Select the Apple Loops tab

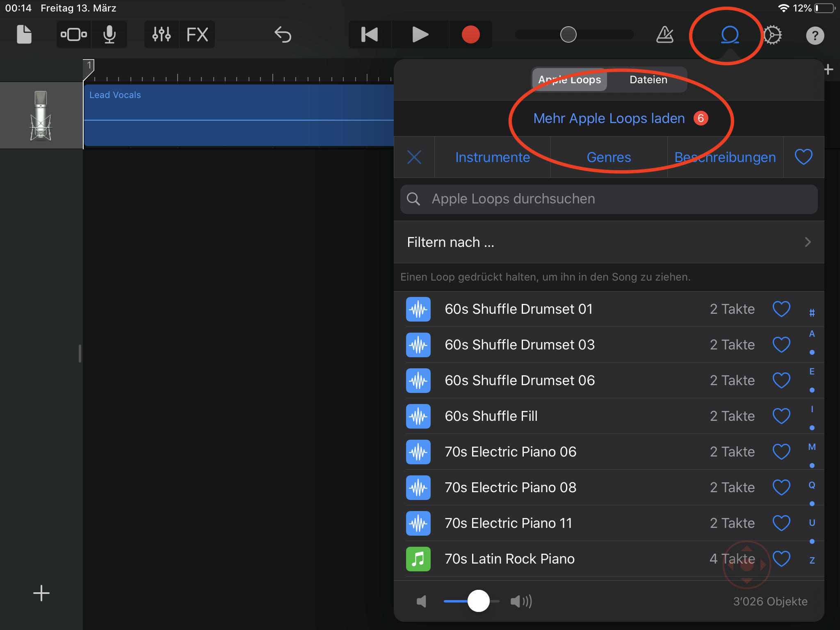(569, 80)
